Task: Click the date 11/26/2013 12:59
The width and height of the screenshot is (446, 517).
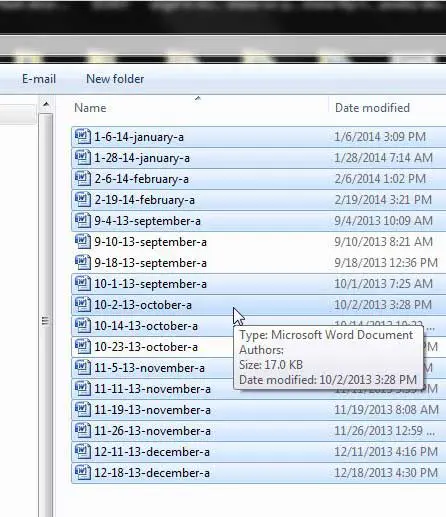Action: [385, 431]
